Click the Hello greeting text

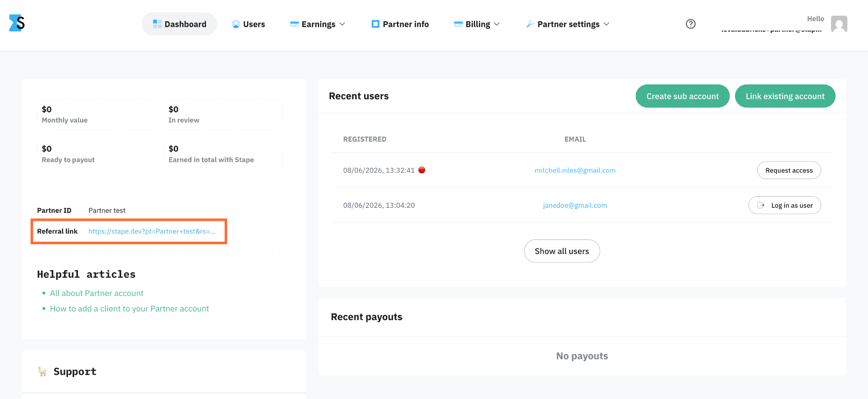(815, 19)
